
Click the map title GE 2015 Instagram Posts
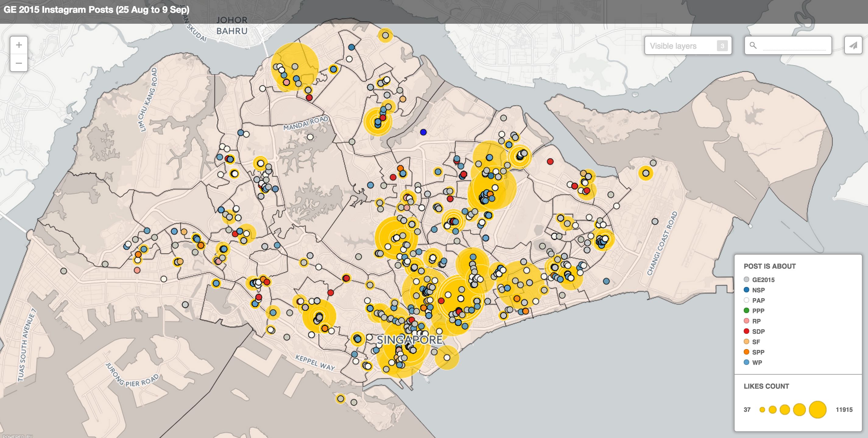pyautogui.click(x=96, y=9)
